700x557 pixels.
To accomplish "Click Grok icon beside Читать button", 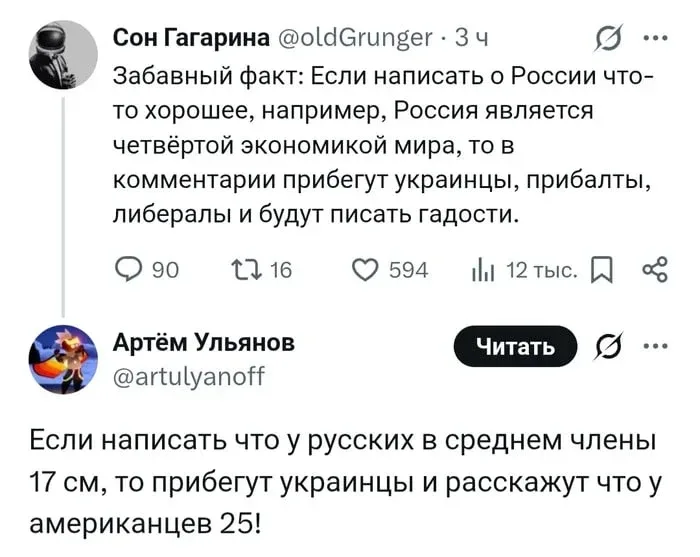I will tap(606, 347).
